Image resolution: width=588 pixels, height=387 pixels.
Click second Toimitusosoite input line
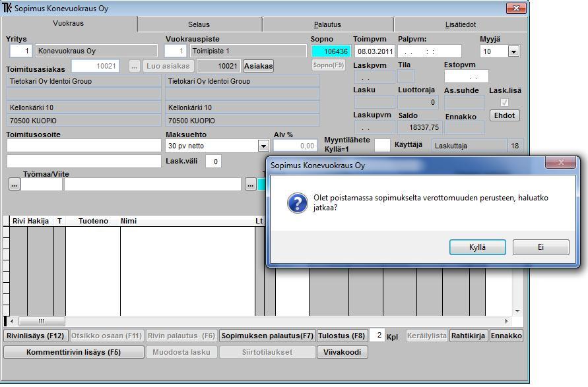84,161
